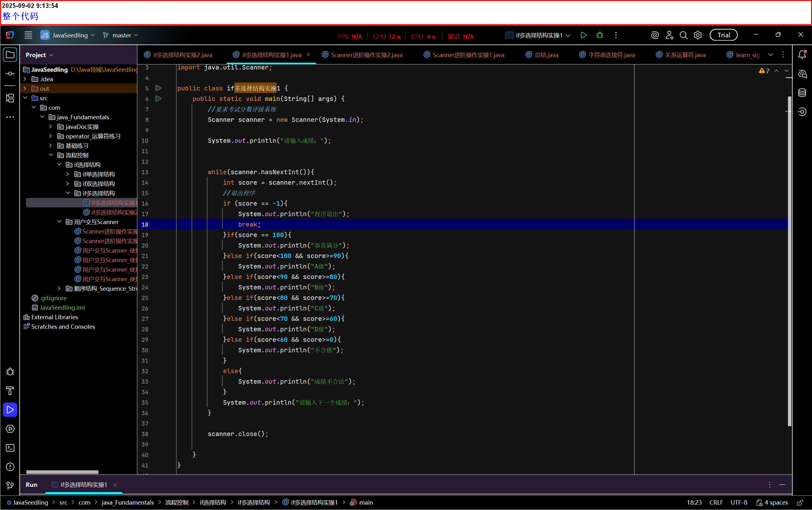The image size is (812, 510).
Task: Expand the .idea folder
Action: (x=25, y=79)
